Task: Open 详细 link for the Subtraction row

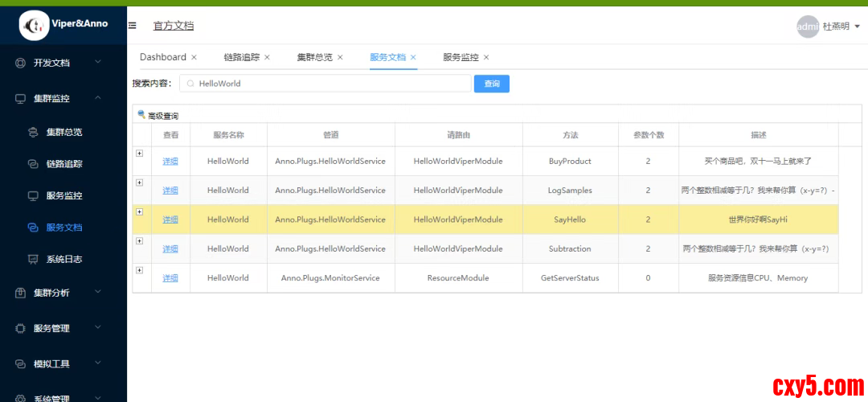Action: click(170, 249)
